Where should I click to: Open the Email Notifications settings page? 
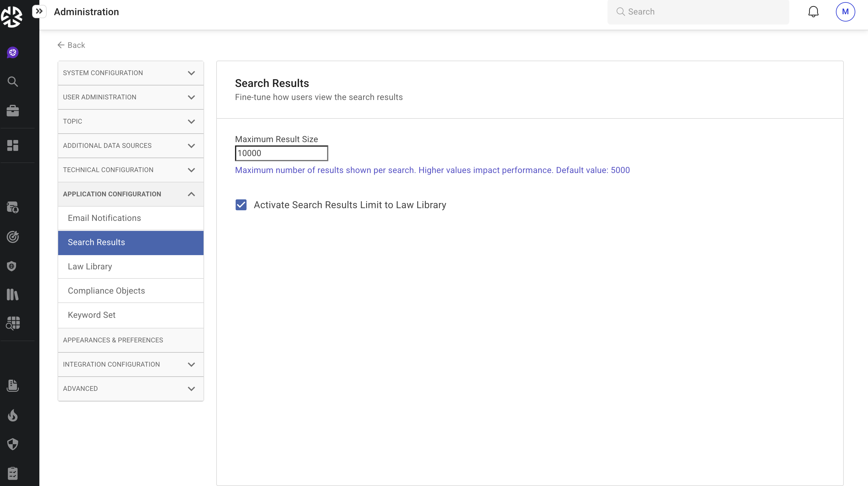[131, 218]
